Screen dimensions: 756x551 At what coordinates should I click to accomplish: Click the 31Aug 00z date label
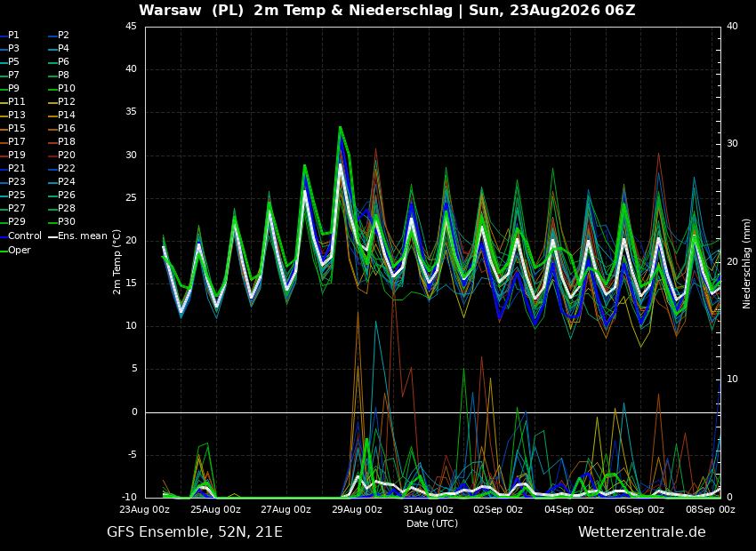(x=428, y=509)
